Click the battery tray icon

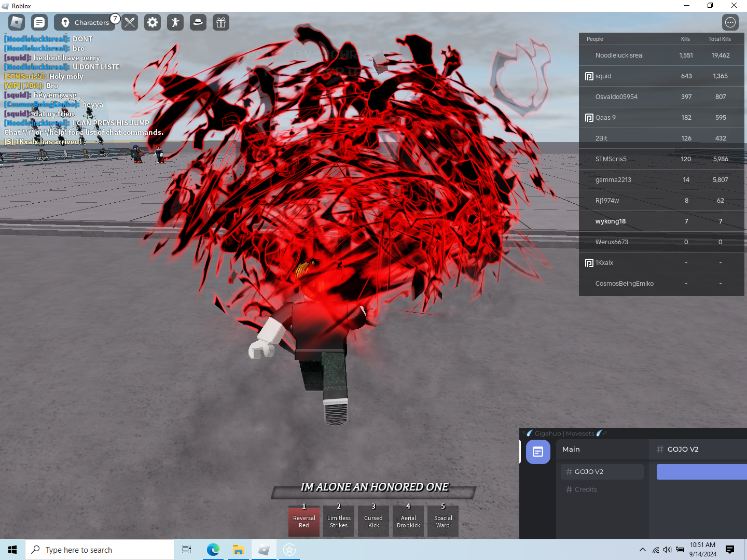[x=680, y=550]
